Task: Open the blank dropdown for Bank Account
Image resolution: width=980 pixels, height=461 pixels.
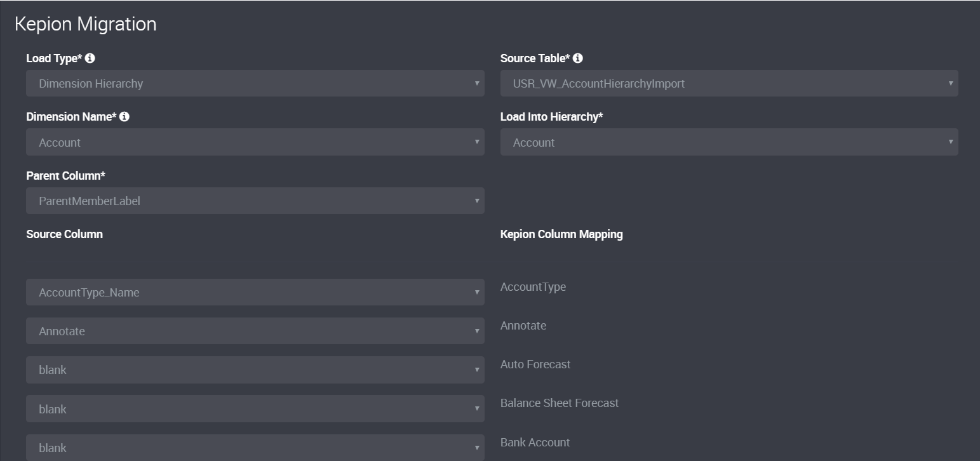Action: click(255, 448)
